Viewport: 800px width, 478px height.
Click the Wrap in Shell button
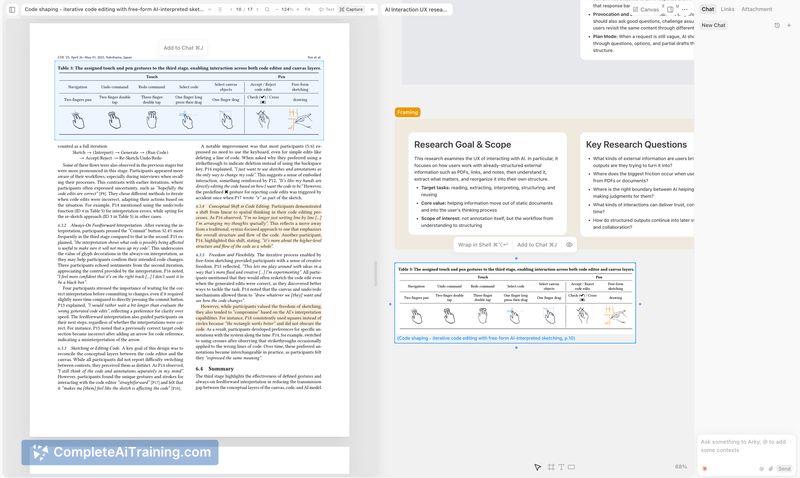481,244
